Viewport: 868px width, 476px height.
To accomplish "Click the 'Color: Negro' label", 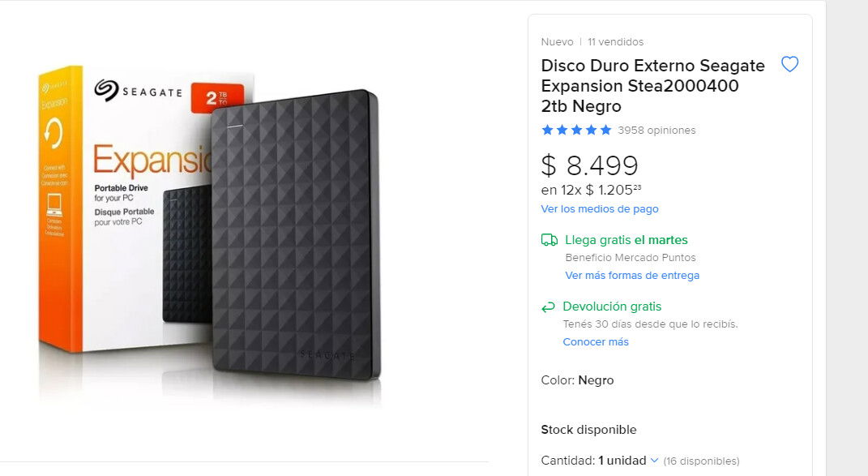I will coord(577,380).
